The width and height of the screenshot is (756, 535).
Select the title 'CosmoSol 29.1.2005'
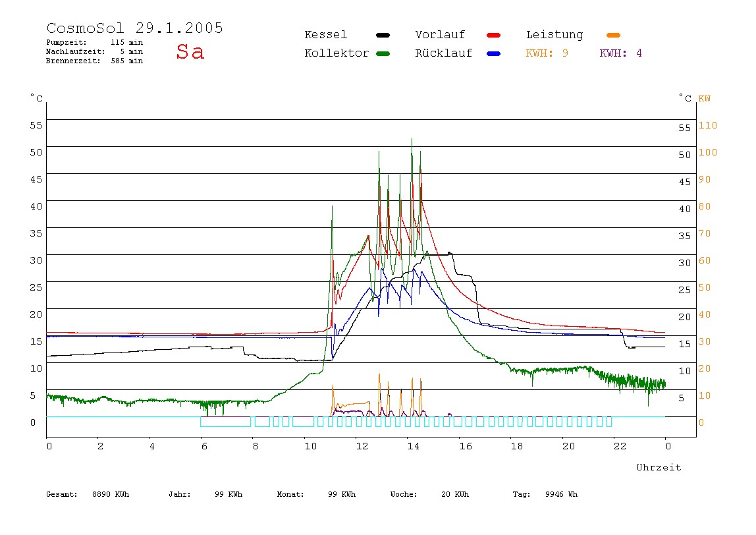[134, 28]
